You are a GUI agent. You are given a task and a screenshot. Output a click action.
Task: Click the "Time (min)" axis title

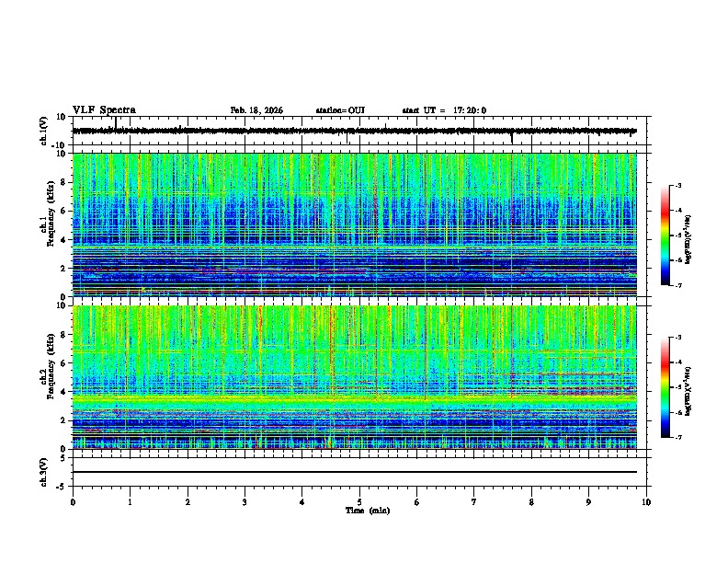pos(368,511)
